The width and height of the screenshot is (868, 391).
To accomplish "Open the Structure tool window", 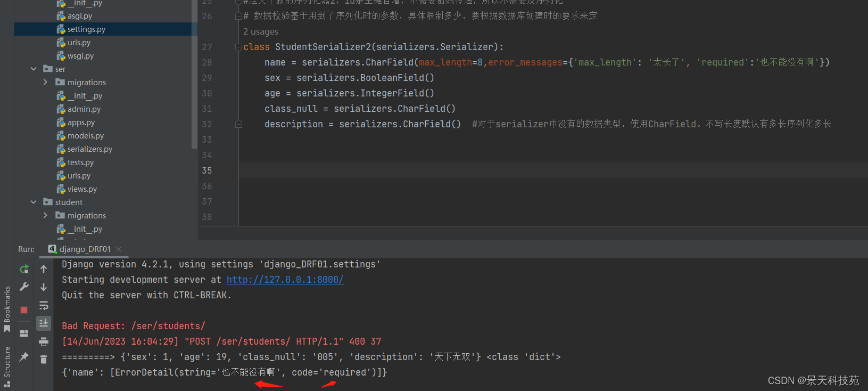I will (x=7, y=366).
